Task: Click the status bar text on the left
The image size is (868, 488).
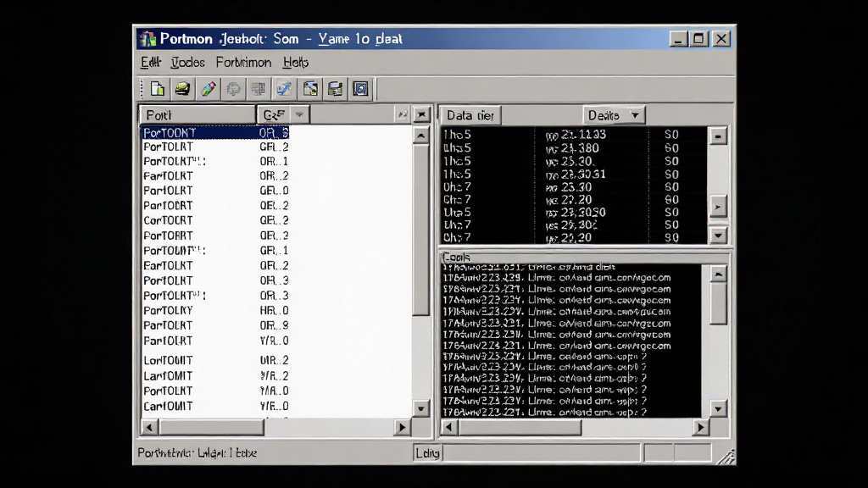Action: coord(197,452)
